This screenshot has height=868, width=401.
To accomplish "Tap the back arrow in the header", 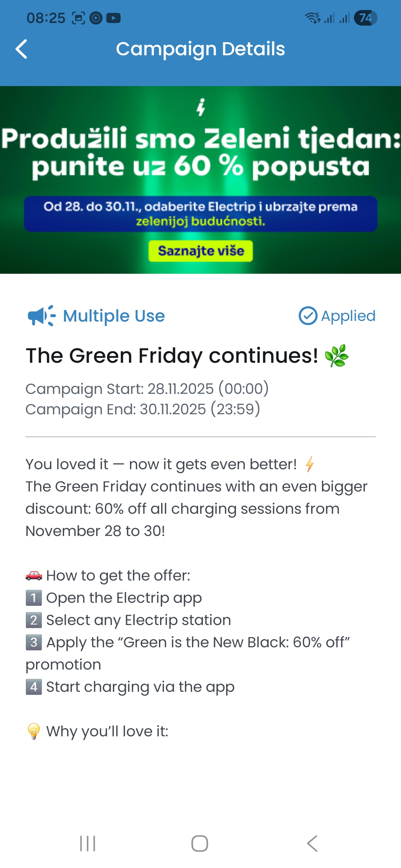I will (x=22, y=49).
